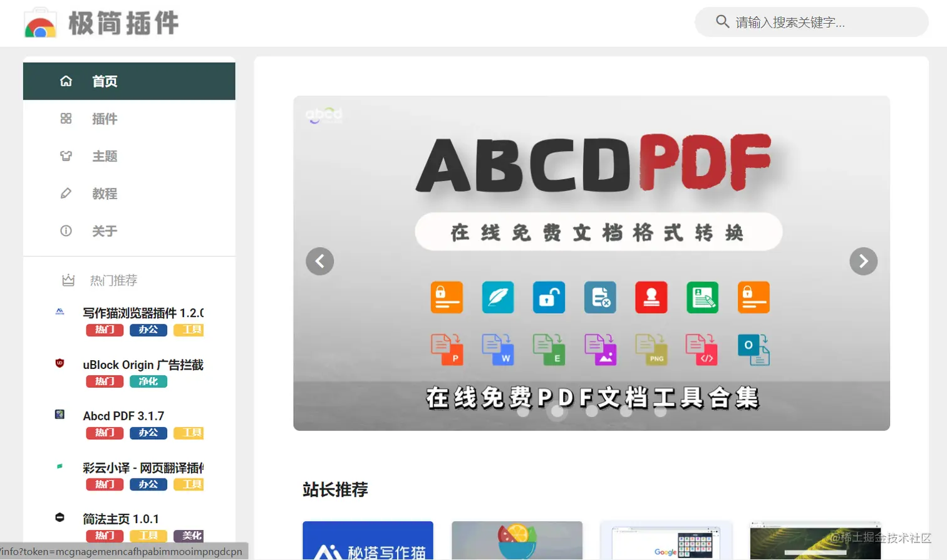The height and width of the screenshot is (560, 947).
Task: Go to previous carousel slide
Action: (319, 261)
